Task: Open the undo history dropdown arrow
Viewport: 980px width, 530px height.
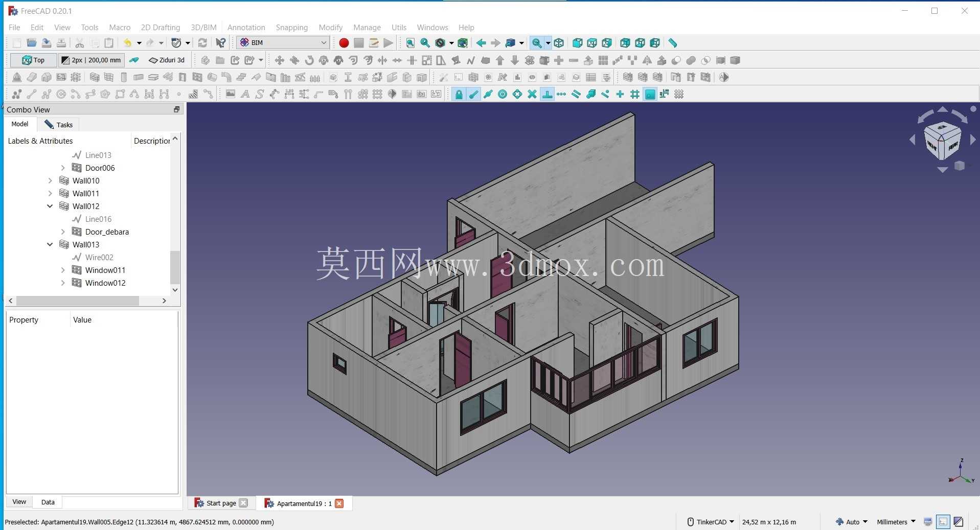Action: (139, 43)
